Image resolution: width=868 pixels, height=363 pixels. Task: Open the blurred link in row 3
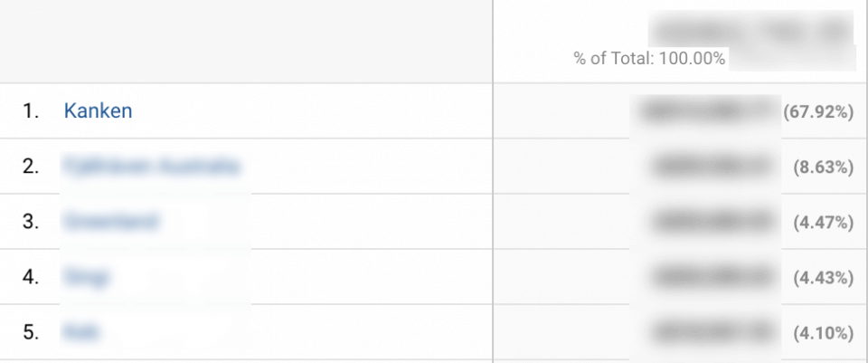pos(110,222)
